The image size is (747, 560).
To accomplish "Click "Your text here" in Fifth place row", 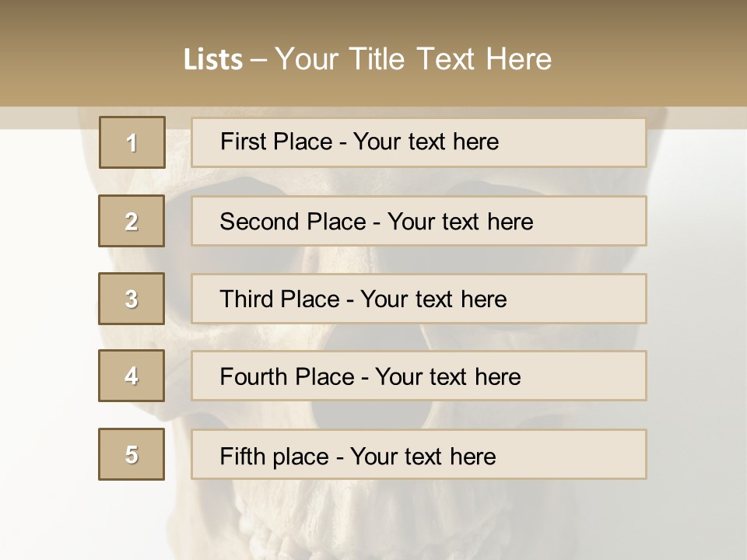I will point(423,456).
